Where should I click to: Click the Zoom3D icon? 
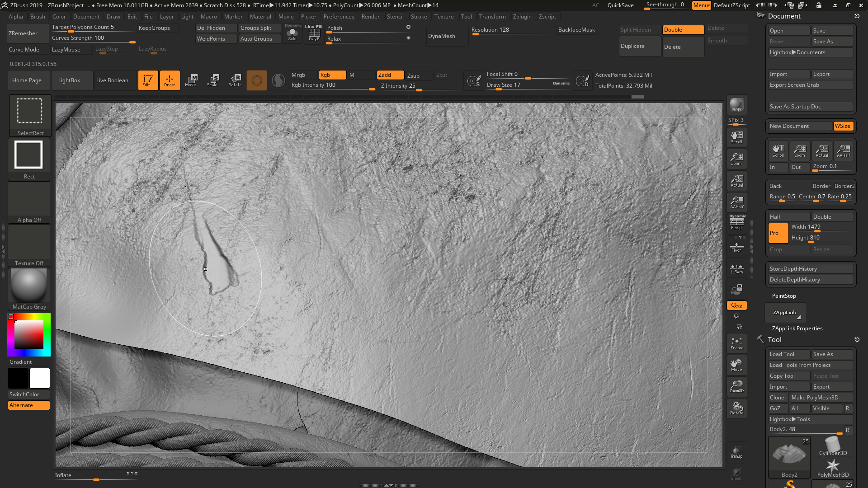[736, 387]
